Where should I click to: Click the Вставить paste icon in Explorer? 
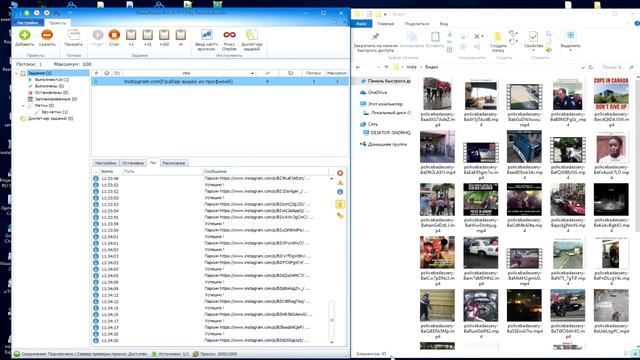435,37
